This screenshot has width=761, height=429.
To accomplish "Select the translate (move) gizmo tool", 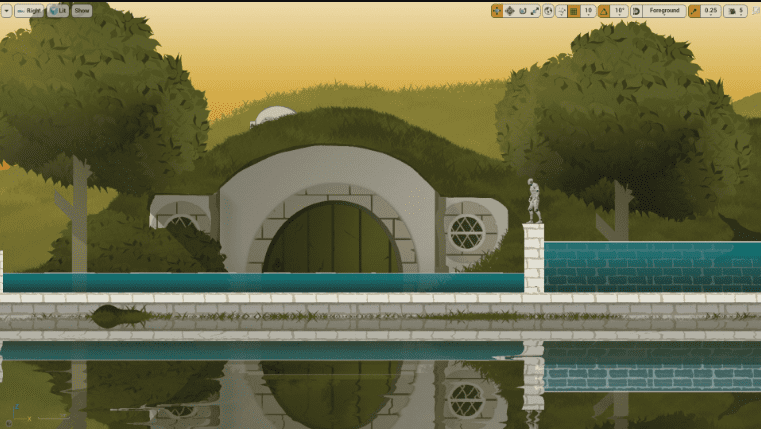I will coord(497,11).
